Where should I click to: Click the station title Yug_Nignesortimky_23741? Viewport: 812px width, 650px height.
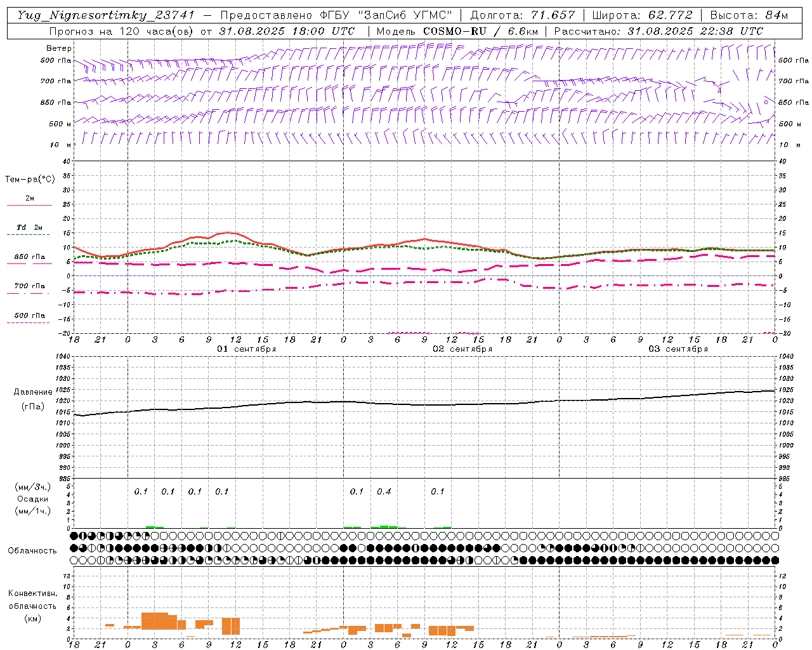pos(106,15)
